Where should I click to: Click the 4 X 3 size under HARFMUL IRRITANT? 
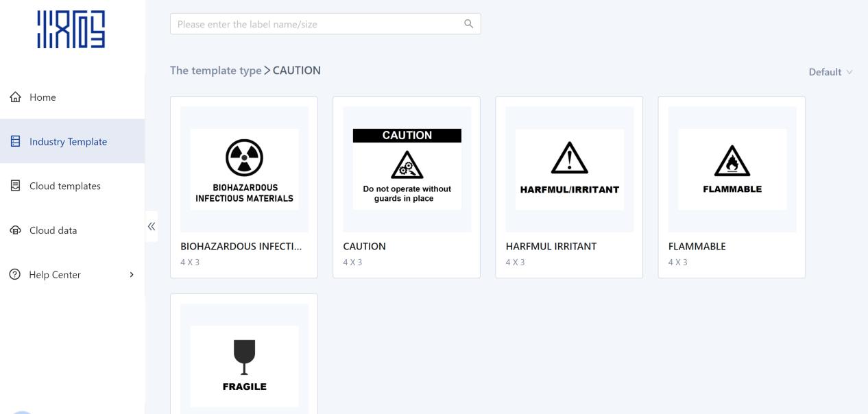(515, 263)
